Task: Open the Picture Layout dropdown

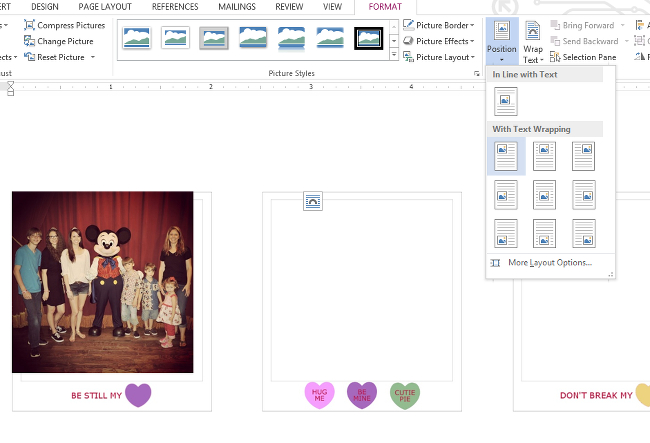Action: coord(439,57)
